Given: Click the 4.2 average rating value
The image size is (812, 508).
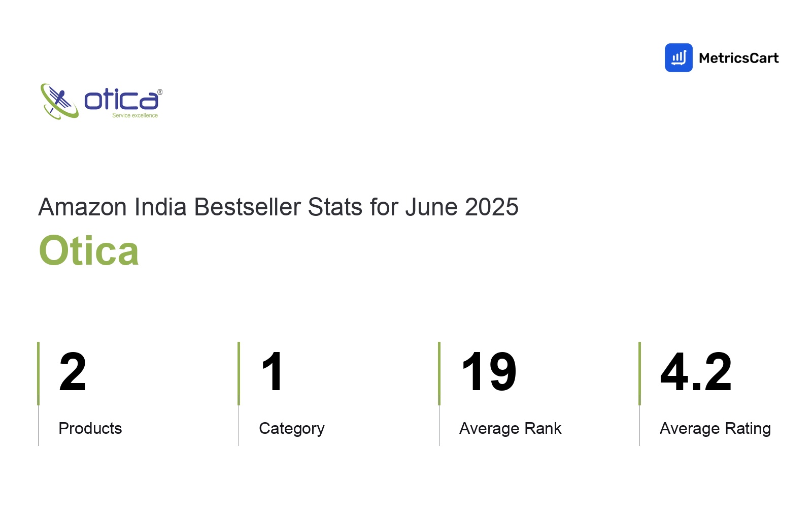Looking at the screenshot, I should 696,372.
